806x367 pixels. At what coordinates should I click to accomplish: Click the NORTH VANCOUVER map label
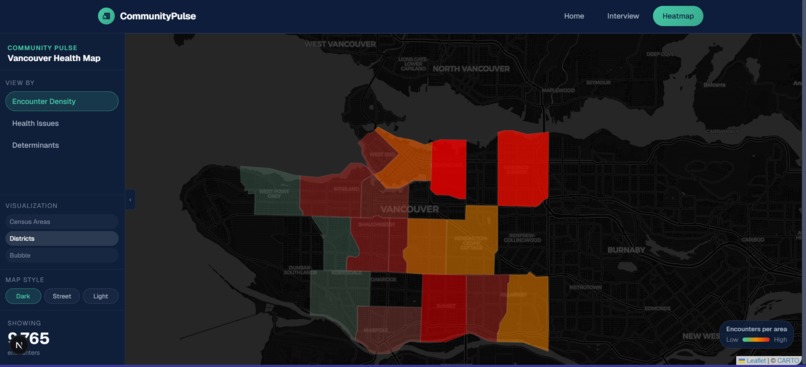[x=471, y=68]
